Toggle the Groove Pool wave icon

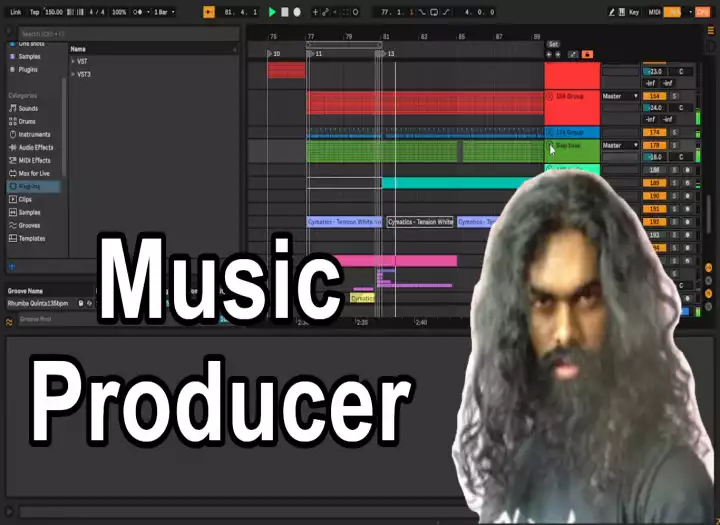click(9, 322)
